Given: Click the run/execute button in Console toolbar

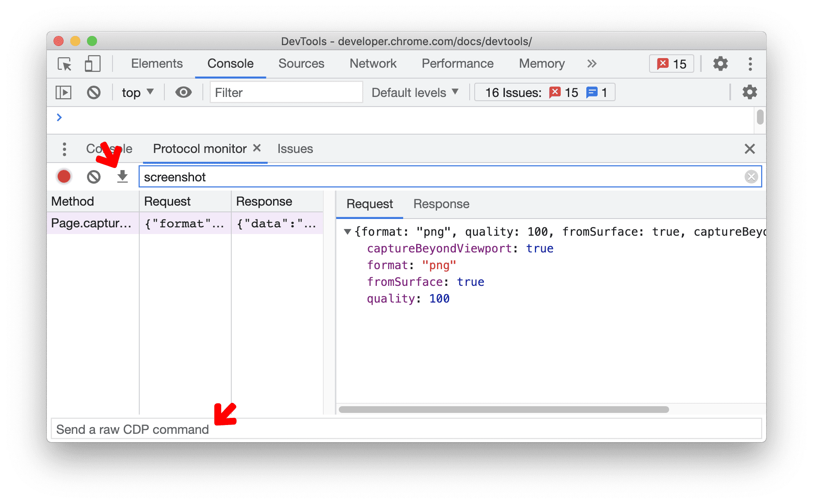Looking at the screenshot, I should 64,92.
